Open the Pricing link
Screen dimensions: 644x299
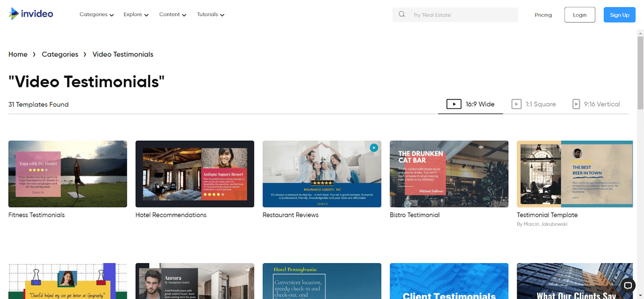tap(543, 15)
